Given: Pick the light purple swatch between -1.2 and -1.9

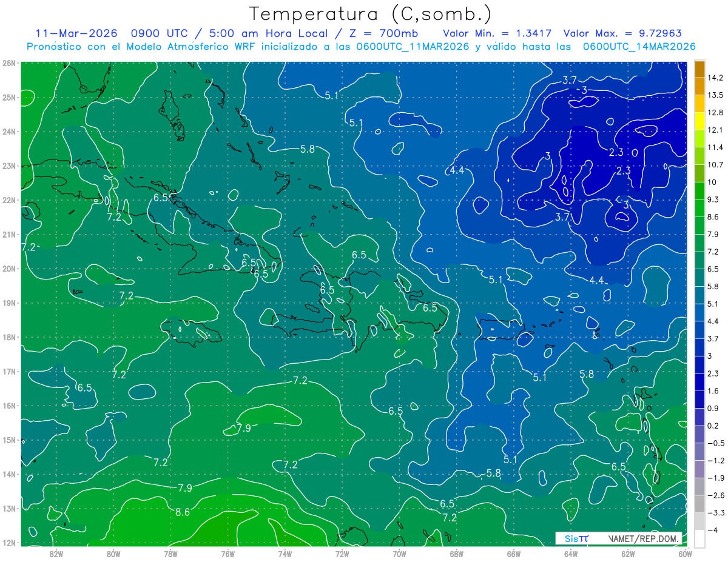Looking at the screenshot, I should (699, 469).
